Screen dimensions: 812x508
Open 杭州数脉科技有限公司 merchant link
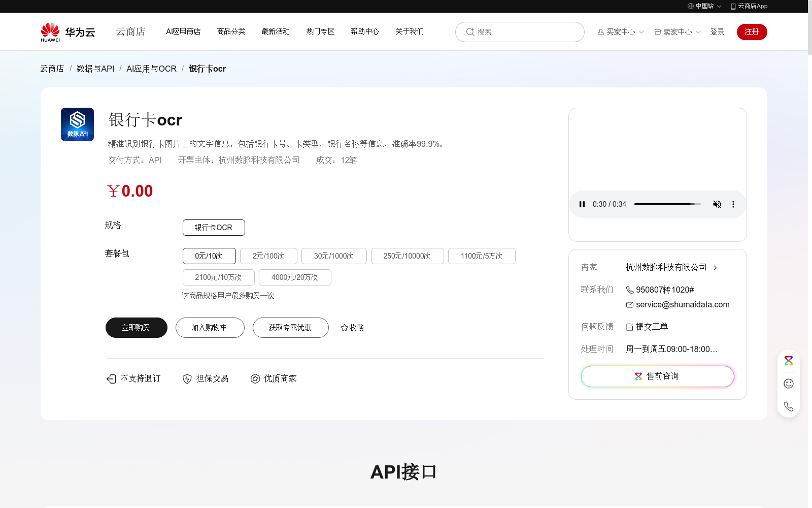pyautogui.click(x=666, y=268)
